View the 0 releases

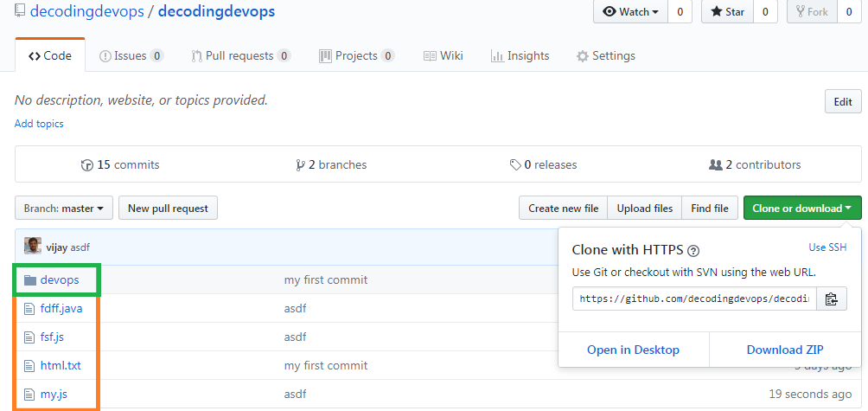(x=543, y=164)
